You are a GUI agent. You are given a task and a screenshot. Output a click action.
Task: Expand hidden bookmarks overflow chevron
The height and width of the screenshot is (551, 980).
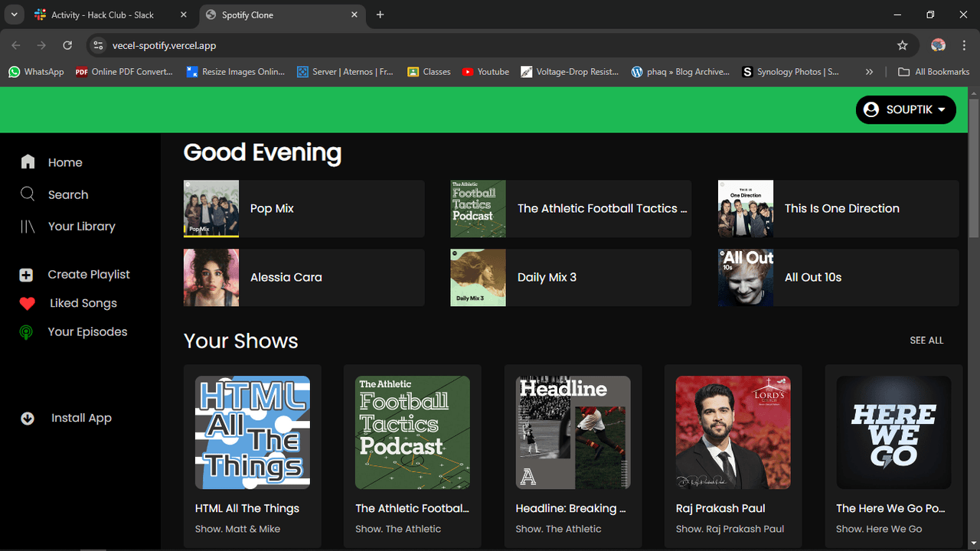click(869, 72)
